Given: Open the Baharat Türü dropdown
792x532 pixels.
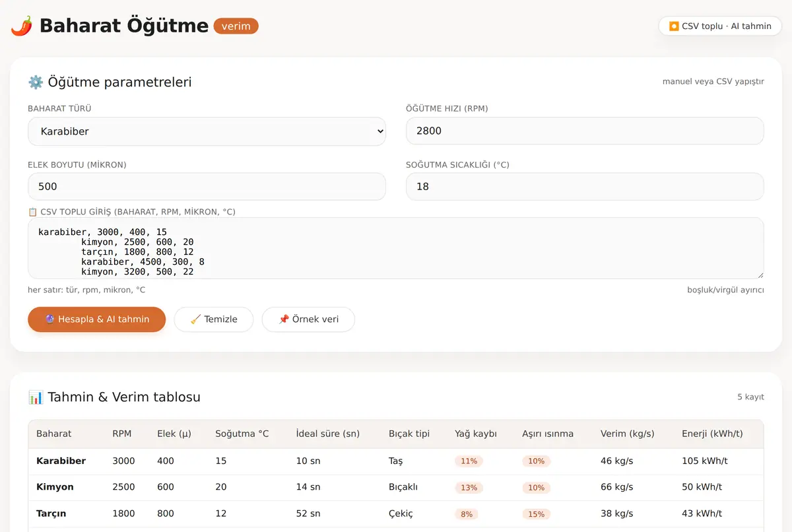Looking at the screenshot, I should [x=207, y=131].
